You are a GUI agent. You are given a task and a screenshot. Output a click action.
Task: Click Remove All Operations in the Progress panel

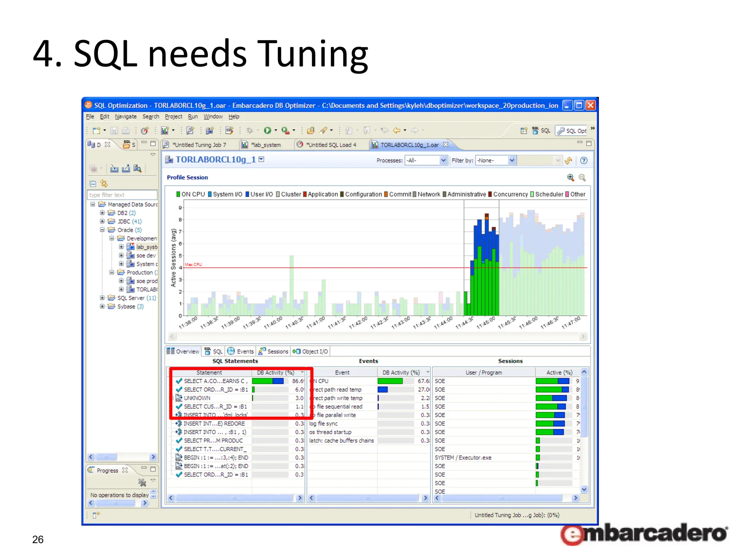[x=142, y=483]
